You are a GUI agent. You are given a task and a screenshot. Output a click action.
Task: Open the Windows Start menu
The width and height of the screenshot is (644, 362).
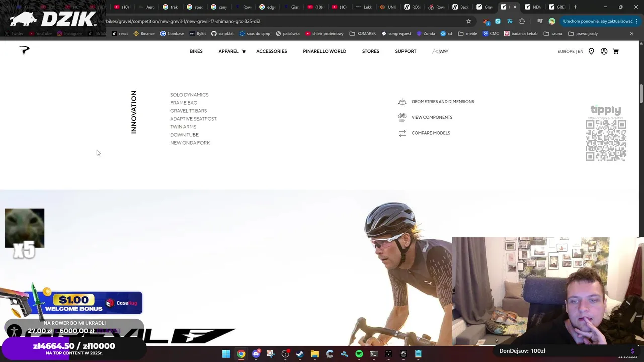226,354
